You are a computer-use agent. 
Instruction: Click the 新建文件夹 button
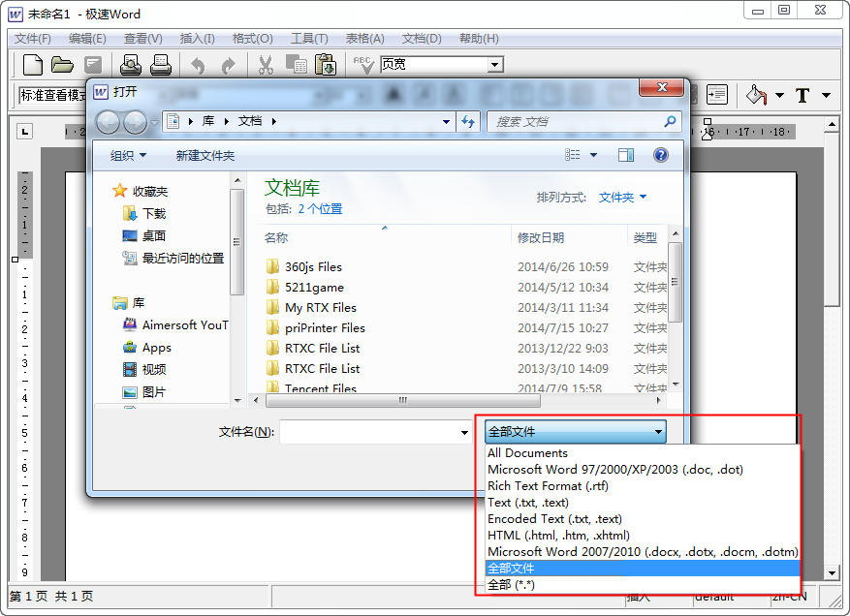tap(205, 156)
